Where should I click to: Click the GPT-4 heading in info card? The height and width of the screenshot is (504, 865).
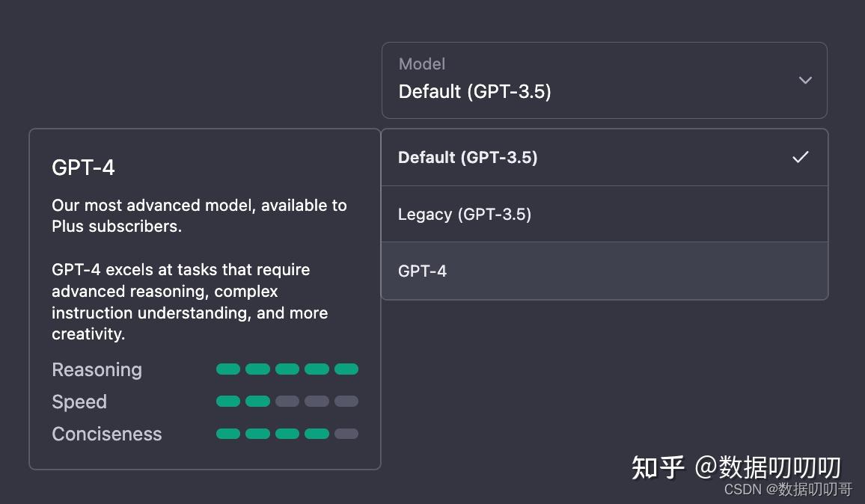pyautogui.click(x=83, y=168)
